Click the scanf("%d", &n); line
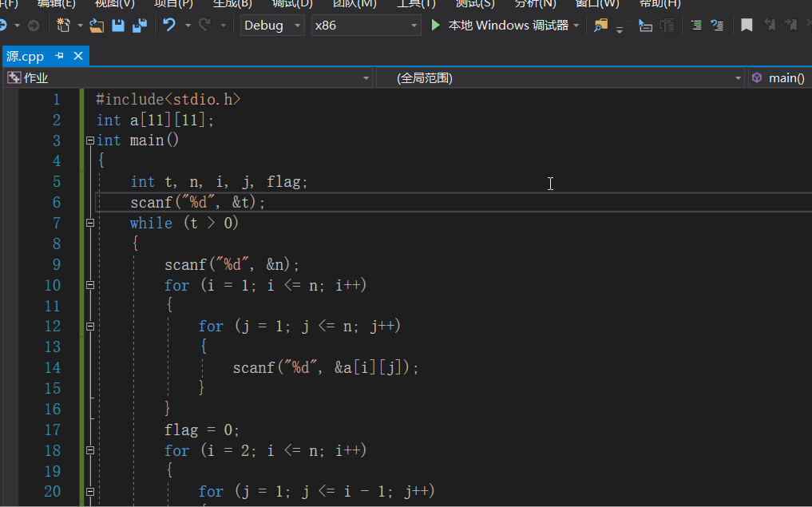 pos(232,264)
